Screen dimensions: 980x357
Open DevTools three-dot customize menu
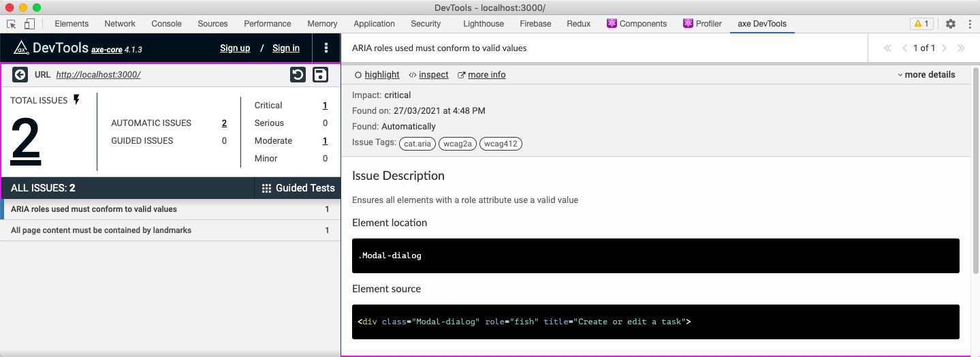pyautogui.click(x=970, y=24)
